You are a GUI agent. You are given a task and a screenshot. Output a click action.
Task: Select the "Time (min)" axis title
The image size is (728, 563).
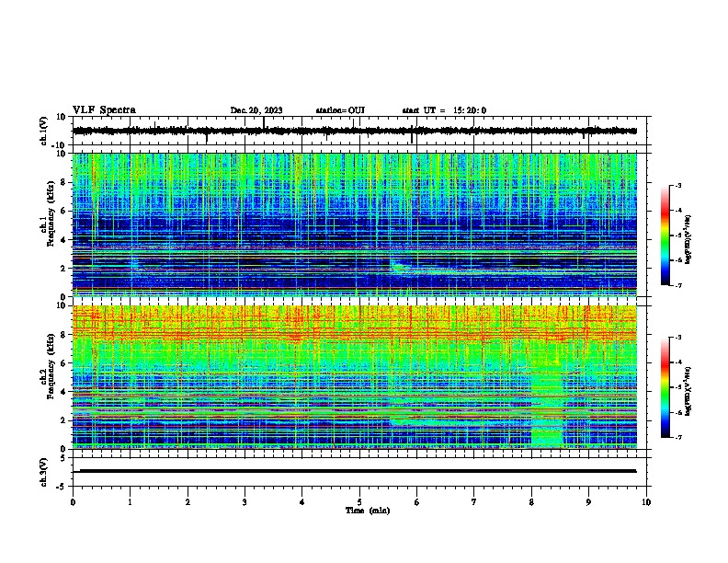(x=368, y=511)
